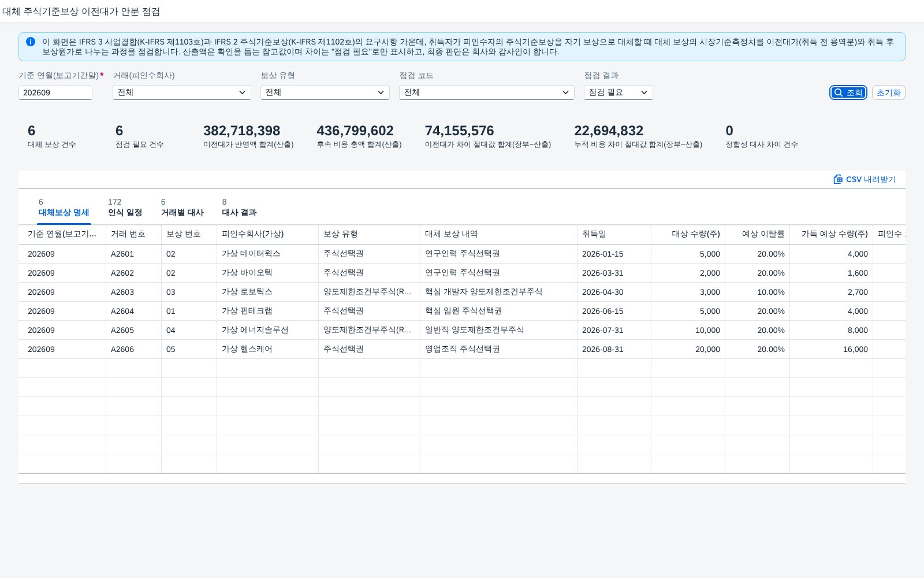
Task: Click 가상 핀테크랩 cell
Action: [x=267, y=311]
